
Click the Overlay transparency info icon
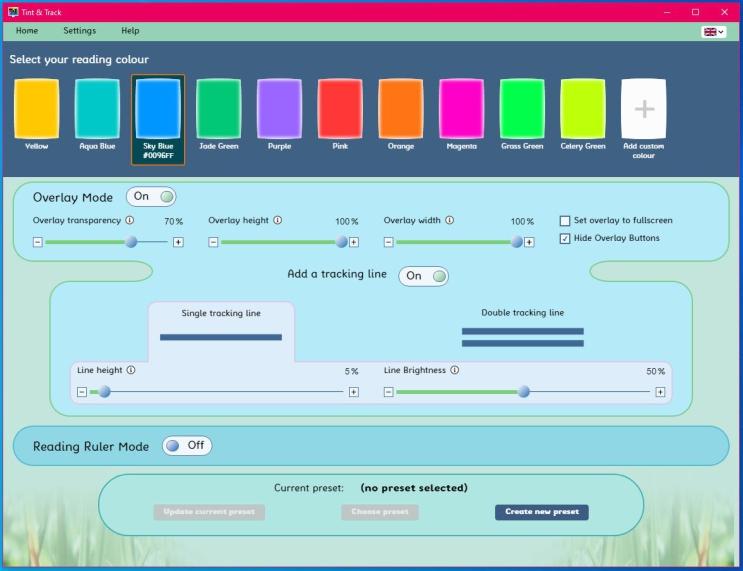pos(129,220)
